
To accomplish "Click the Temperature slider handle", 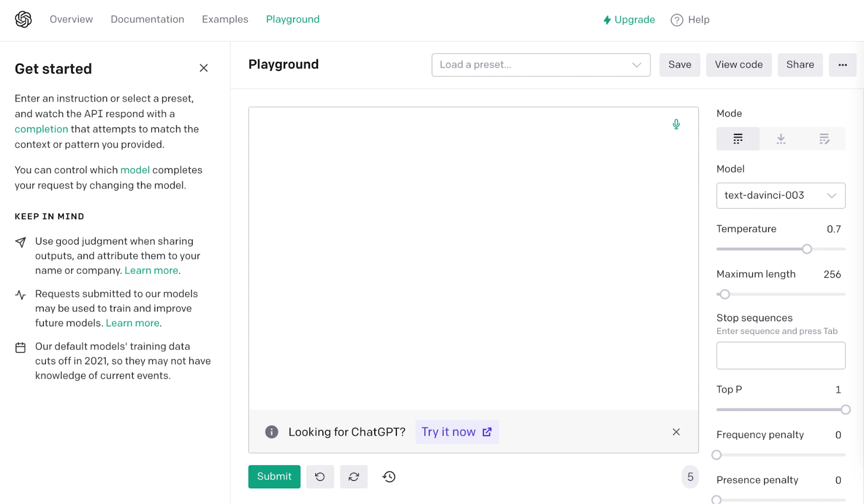I will click(807, 249).
